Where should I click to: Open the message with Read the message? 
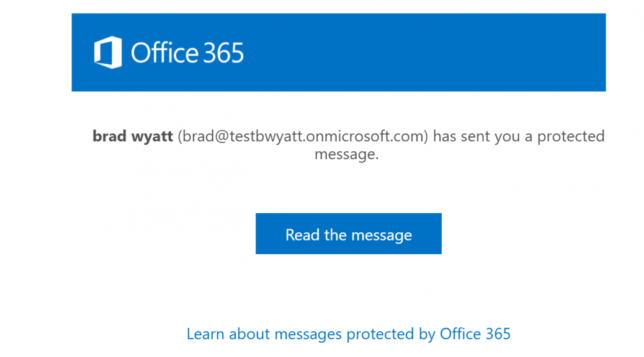[x=348, y=234]
